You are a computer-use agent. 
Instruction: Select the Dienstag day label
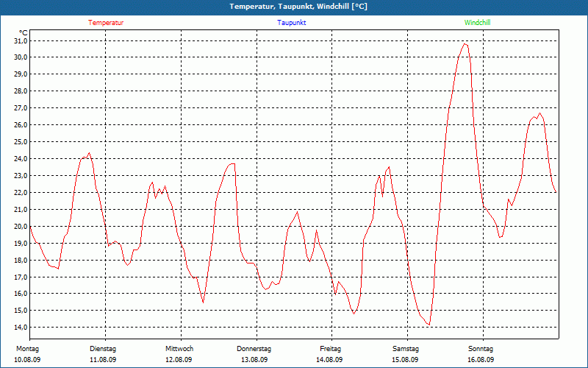coord(103,349)
